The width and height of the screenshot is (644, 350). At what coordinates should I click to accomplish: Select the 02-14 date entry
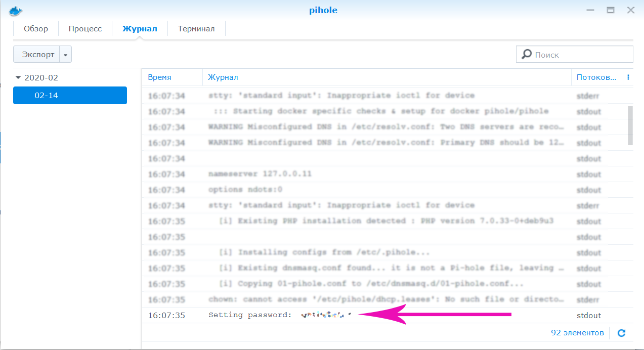coord(70,95)
